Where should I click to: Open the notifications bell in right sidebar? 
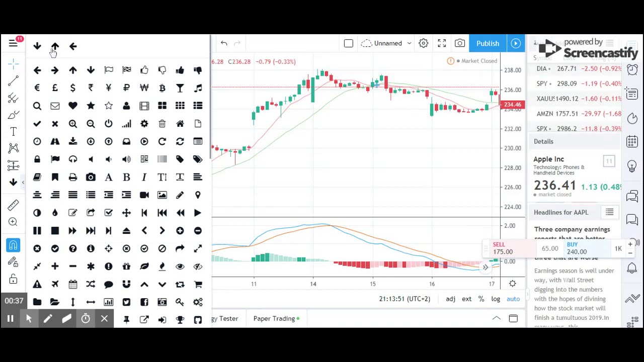[632, 268]
